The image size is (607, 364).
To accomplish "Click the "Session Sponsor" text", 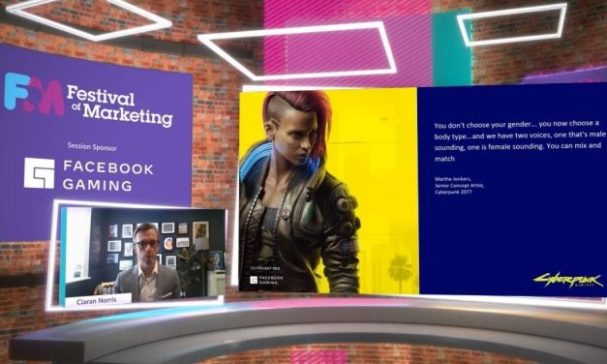I will [92, 146].
